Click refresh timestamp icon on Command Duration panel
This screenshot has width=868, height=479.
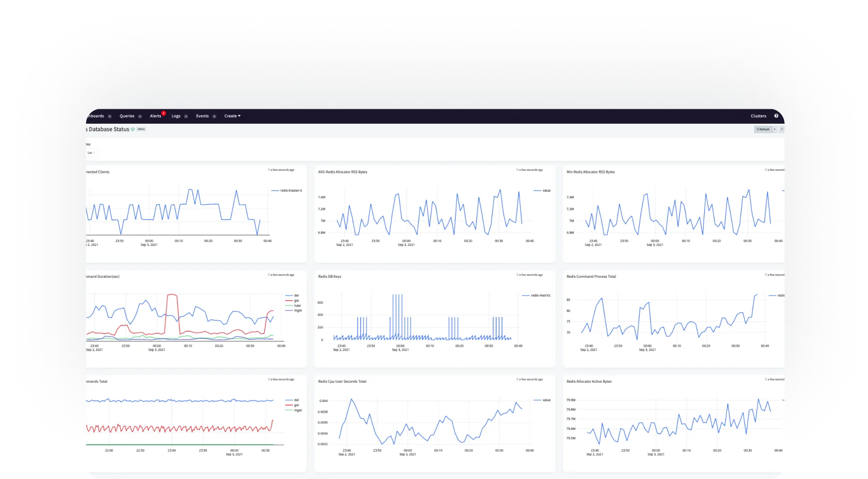(x=269, y=275)
